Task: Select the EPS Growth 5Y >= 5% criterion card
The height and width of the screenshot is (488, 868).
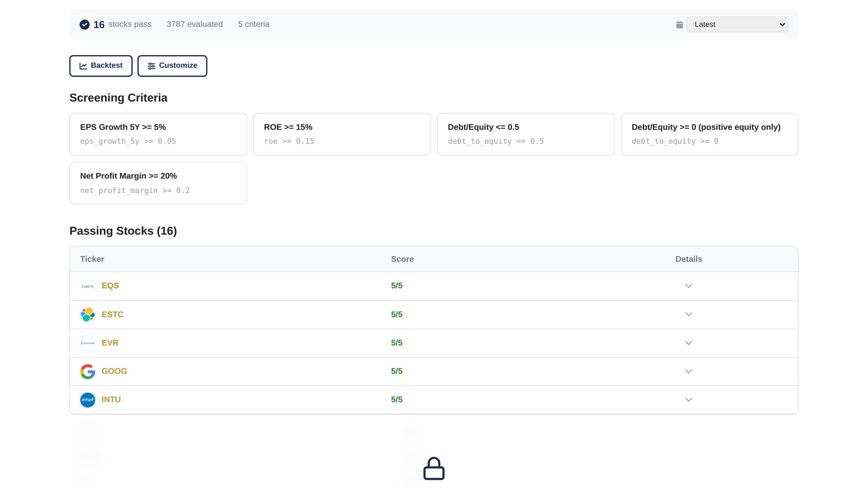Action: coord(158,134)
